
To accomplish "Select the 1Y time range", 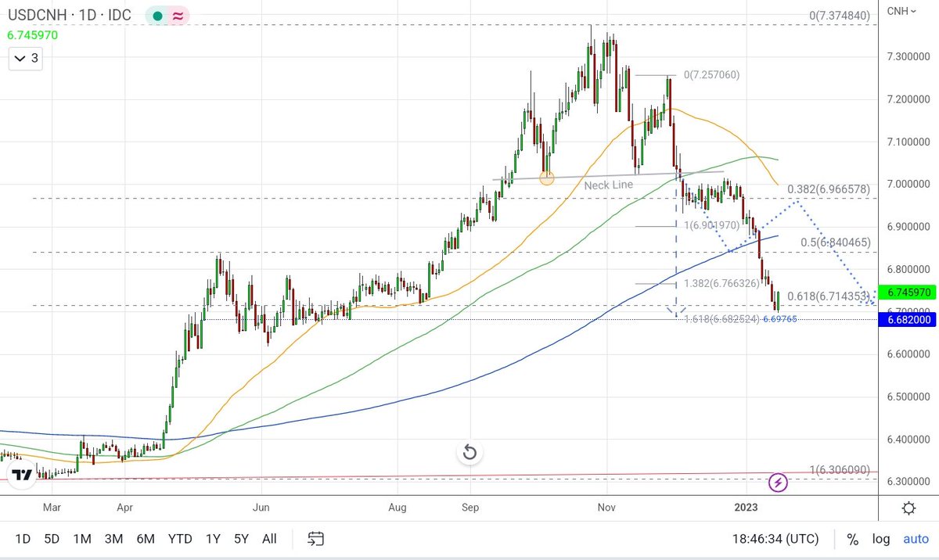I will (212, 538).
